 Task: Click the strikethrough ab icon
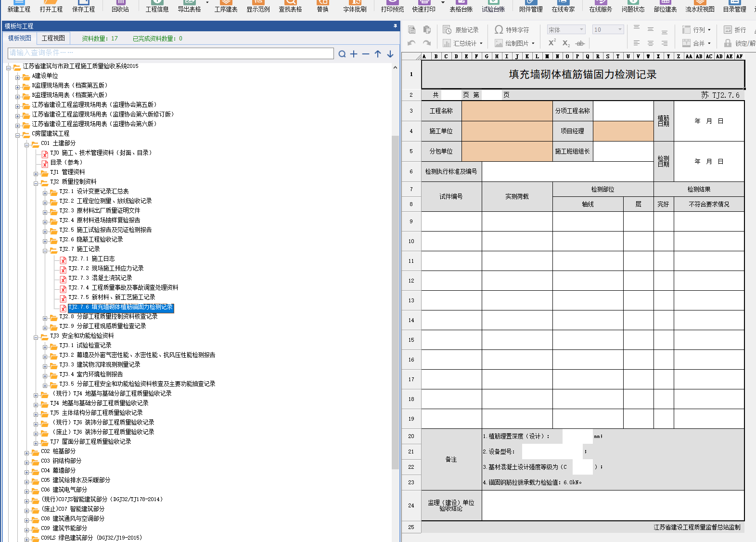(x=580, y=43)
